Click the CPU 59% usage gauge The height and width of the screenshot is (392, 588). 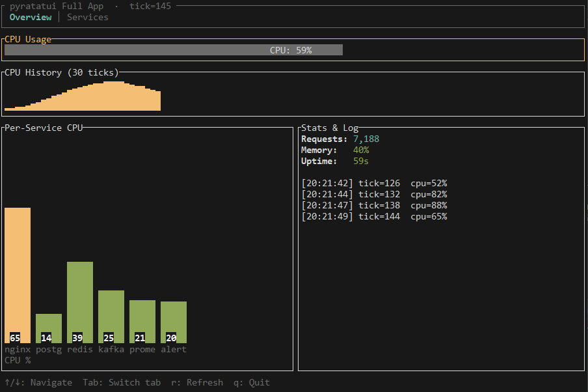click(x=173, y=50)
